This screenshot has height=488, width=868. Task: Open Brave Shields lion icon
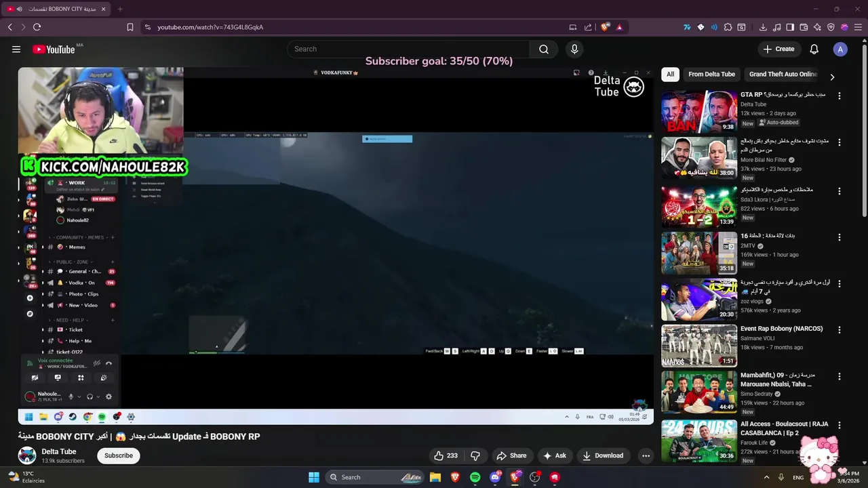[x=605, y=27]
